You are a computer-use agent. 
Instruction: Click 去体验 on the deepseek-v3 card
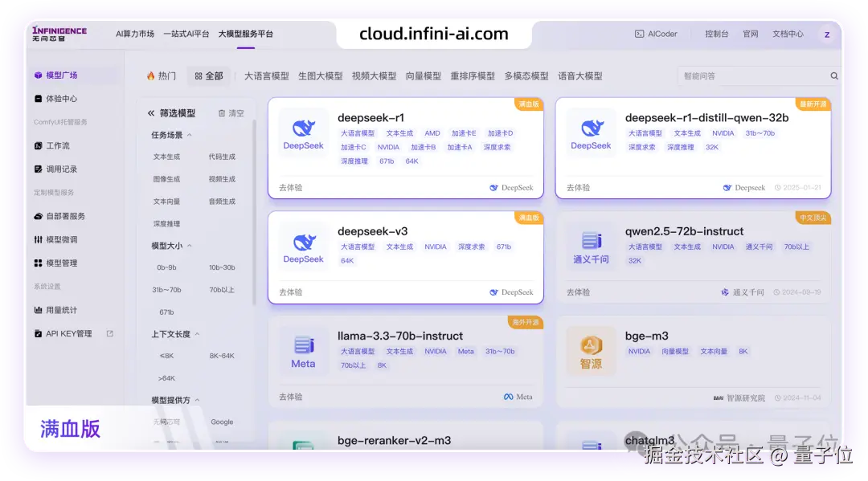click(291, 292)
